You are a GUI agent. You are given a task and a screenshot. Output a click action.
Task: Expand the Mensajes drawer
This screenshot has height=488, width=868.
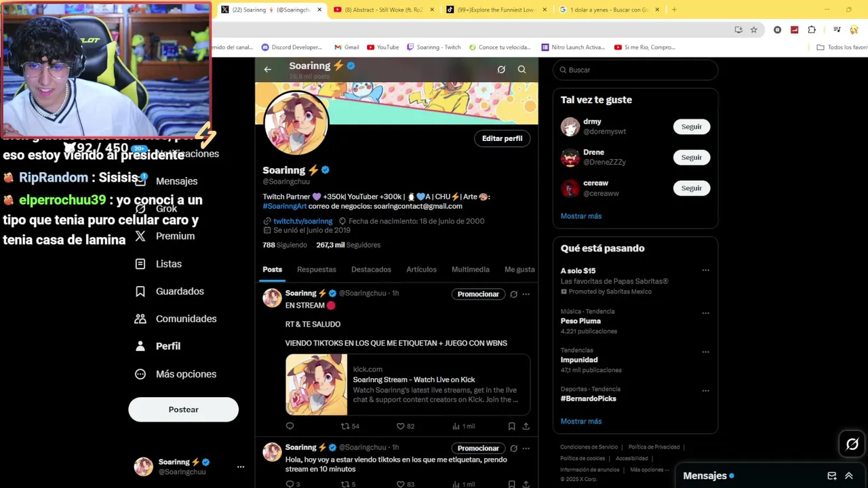[848, 476]
